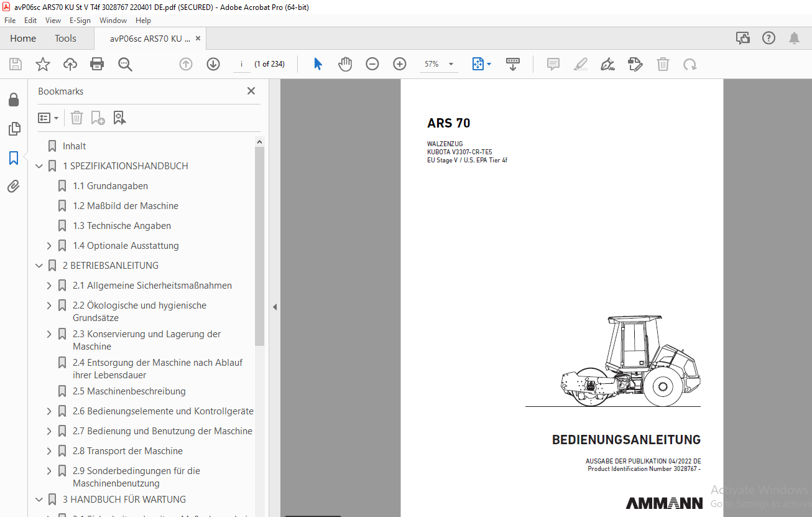Zoom out with the minus button
The height and width of the screenshot is (517, 812).
click(372, 64)
